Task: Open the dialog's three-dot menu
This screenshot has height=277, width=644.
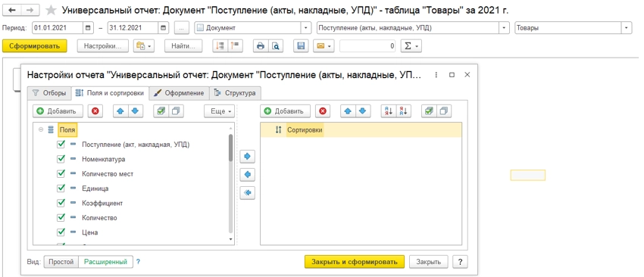Action: pos(436,75)
